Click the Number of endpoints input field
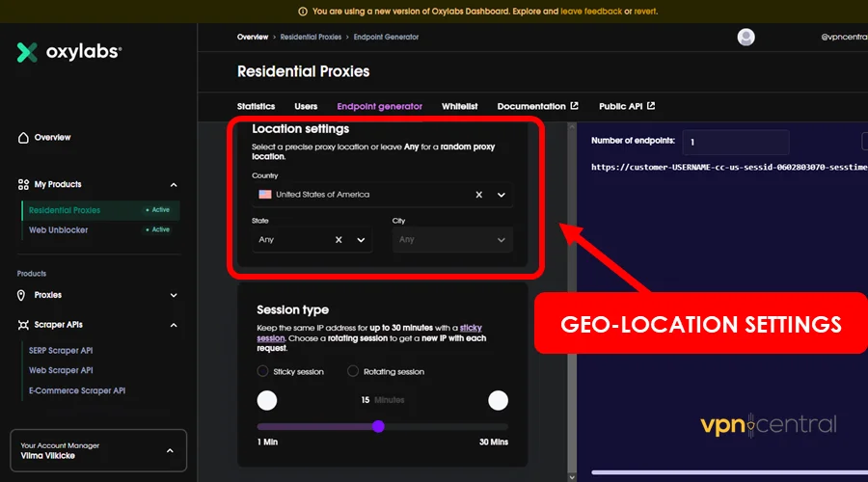Viewport: 868px width, 482px height. (736, 143)
